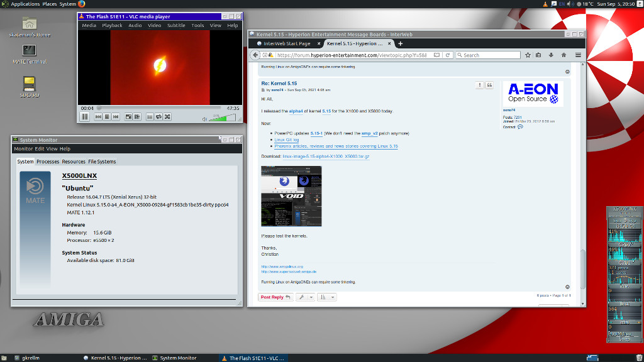Select InterWeb Start Page browser tab
Screen dimensions: 644x362
tap(287, 43)
